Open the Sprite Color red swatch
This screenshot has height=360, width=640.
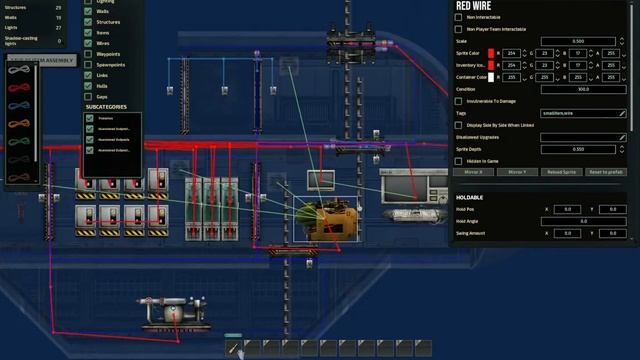(x=491, y=53)
